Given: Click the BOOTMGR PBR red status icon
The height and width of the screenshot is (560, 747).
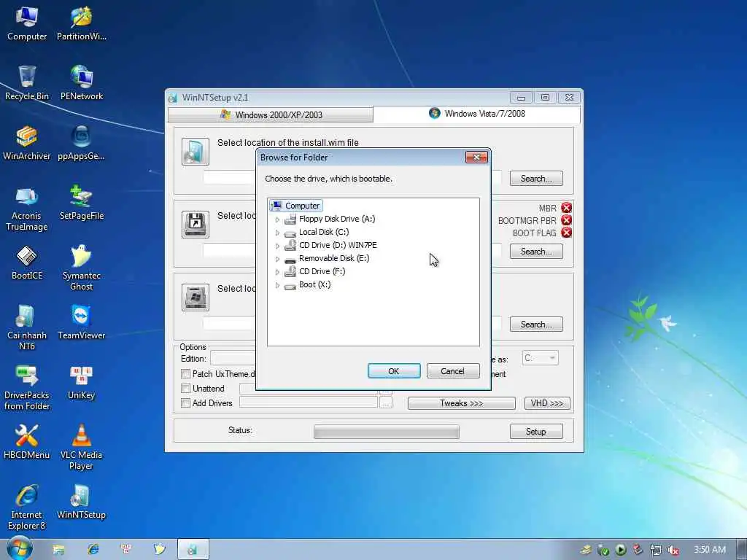Looking at the screenshot, I should (x=566, y=220).
